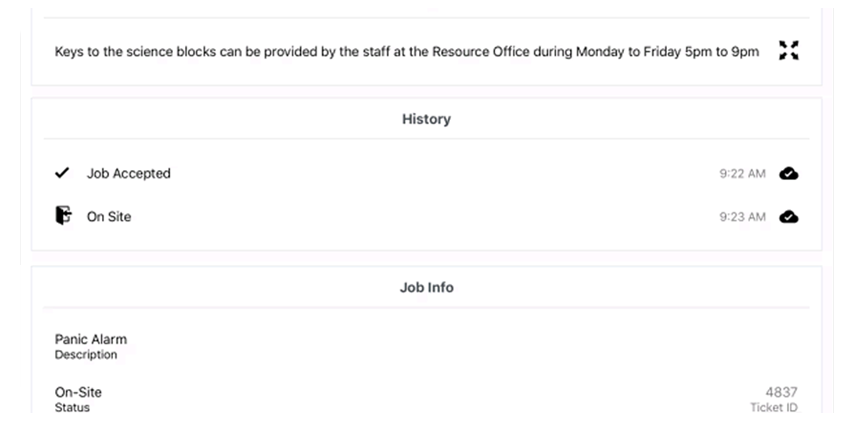Click the cloud sync icon for Job Accepted

(x=788, y=173)
